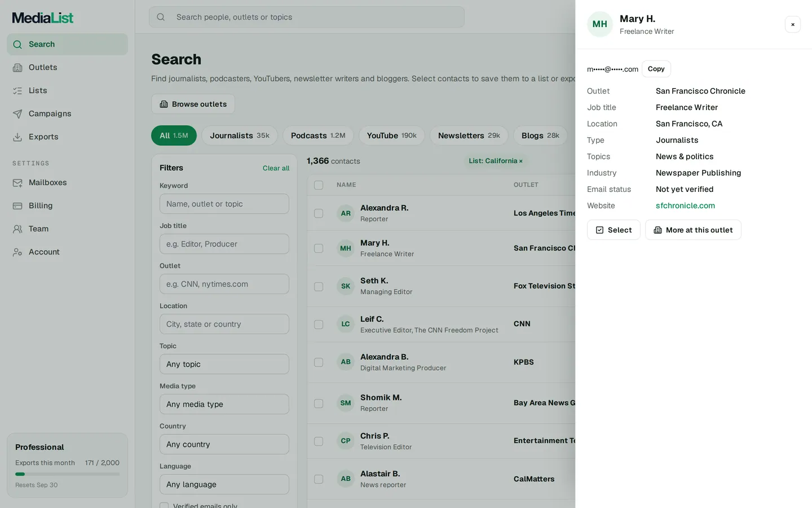Open the Any media type dropdown
This screenshot has height=508, width=812.
click(x=224, y=404)
